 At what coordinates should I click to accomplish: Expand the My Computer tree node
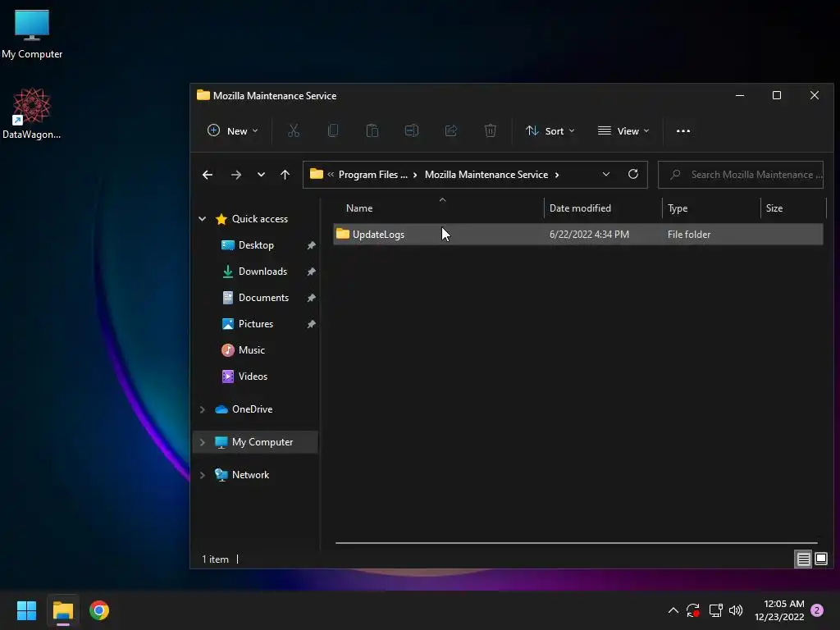pos(202,442)
